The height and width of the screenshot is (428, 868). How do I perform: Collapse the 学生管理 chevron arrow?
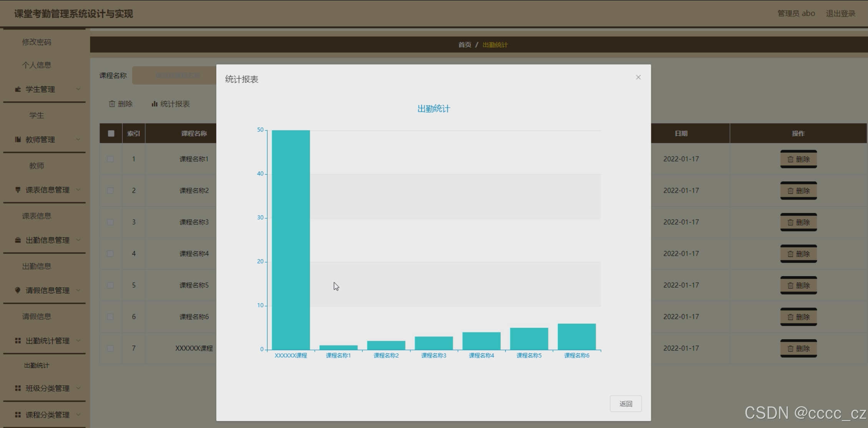[x=78, y=89]
